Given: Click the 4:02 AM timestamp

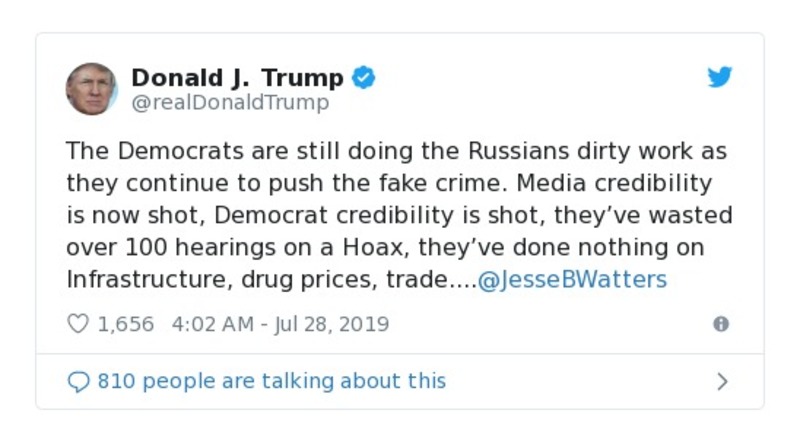Looking at the screenshot, I should click(215, 324).
